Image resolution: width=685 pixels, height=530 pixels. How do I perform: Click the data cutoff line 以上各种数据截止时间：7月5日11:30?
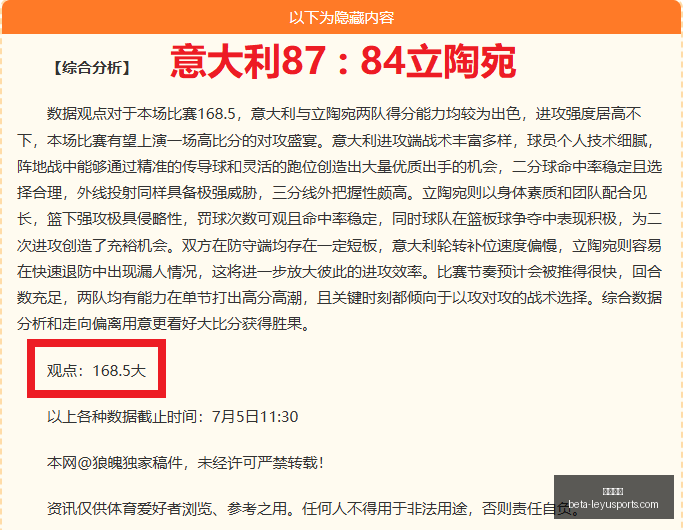pos(173,416)
